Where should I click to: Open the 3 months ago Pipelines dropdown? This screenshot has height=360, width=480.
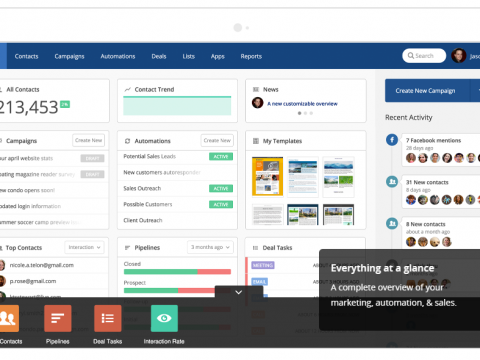210,247
